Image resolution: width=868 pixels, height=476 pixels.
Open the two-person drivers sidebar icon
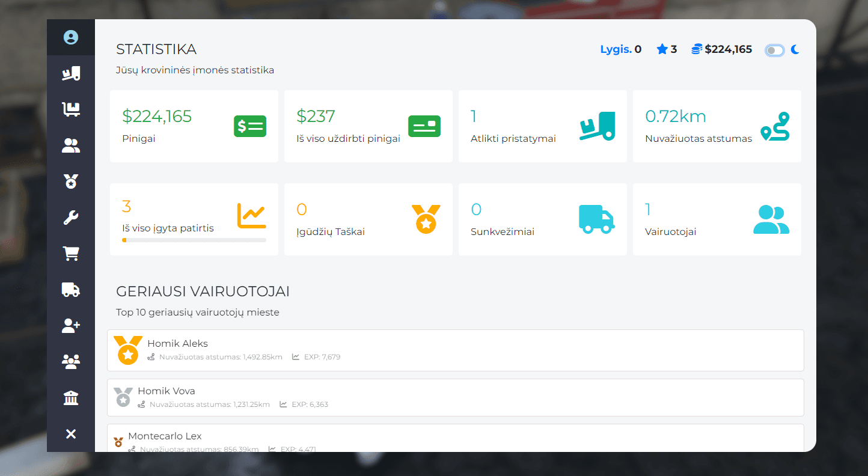click(x=71, y=145)
